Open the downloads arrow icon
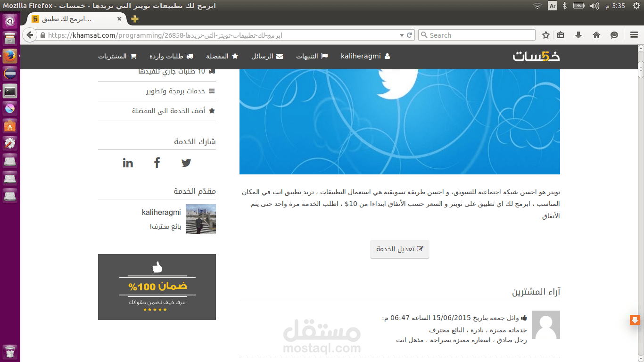Viewport: 644px width, 362px height. (578, 35)
